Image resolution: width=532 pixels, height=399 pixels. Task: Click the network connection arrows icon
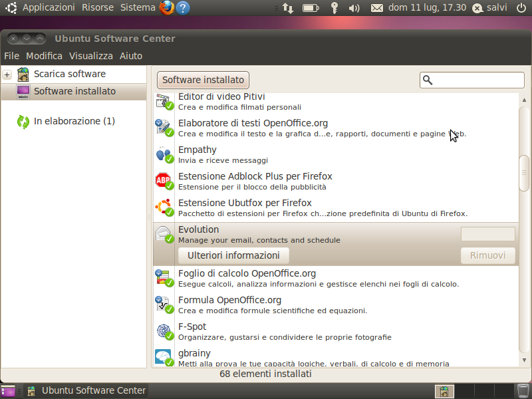tap(288, 8)
